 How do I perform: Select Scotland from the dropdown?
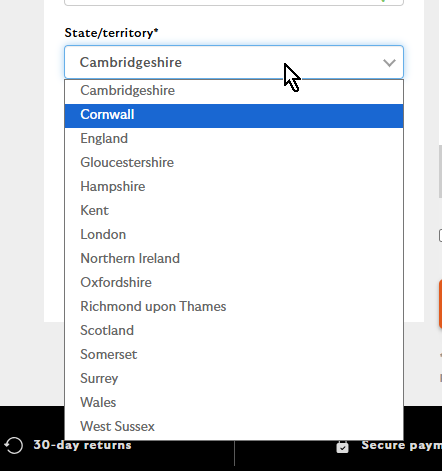(x=234, y=331)
